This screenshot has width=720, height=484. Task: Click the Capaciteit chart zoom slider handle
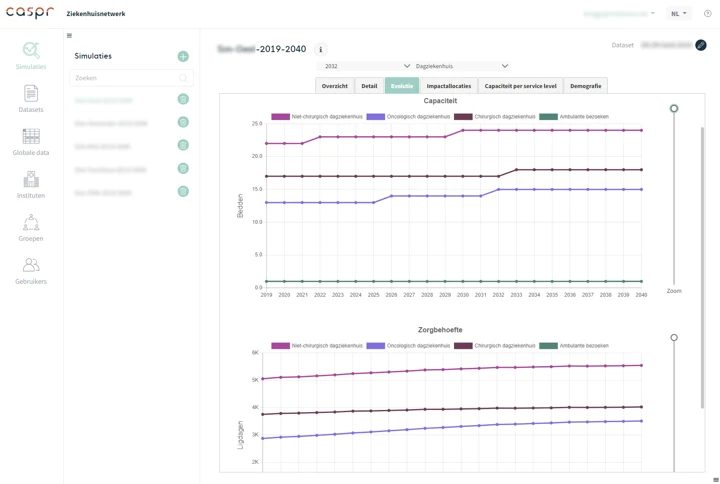point(674,108)
